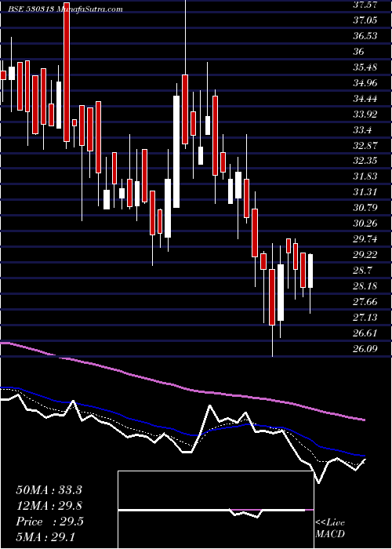
Task: Click the MACD label text
Action: pos(330,534)
